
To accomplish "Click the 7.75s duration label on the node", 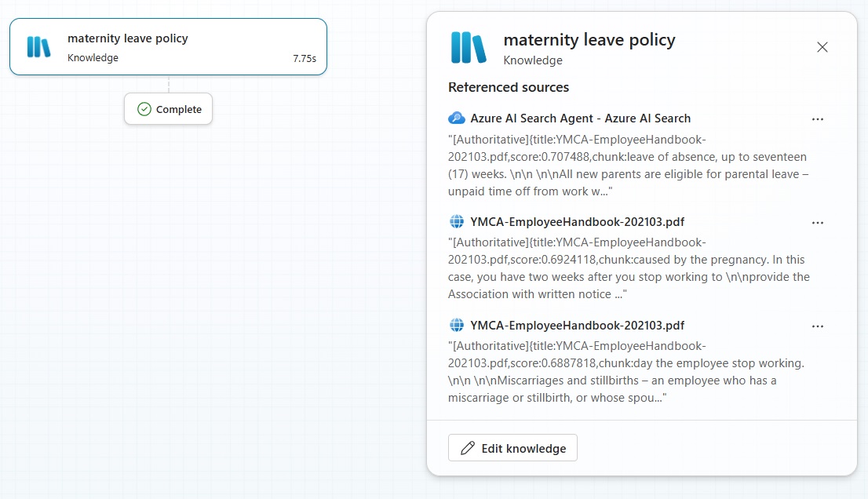I will click(x=304, y=58).
